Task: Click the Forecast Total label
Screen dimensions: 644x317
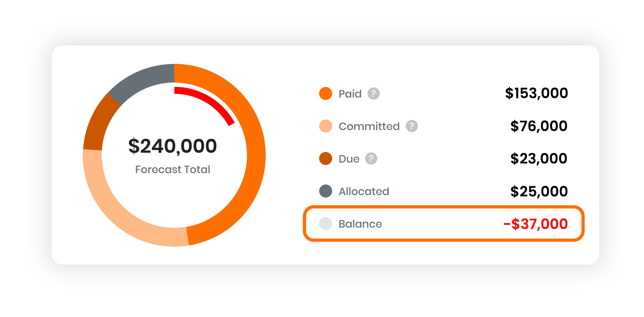Action: (x=173, y=169)
